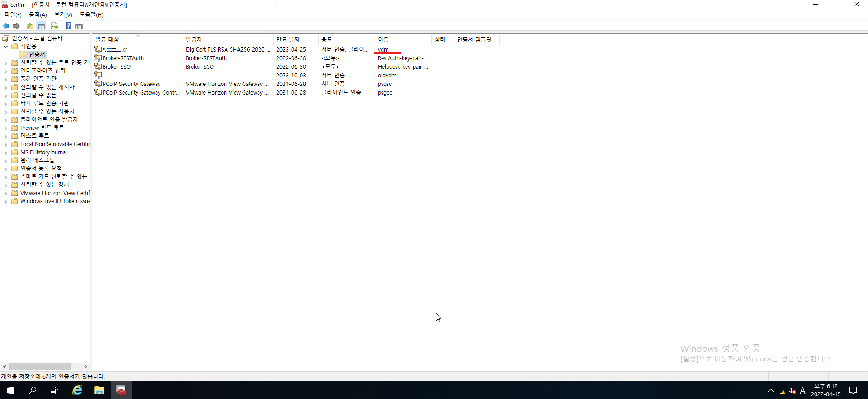Select the Broker-RESTAuth certificate icon
The image size is (868, 399).
click(98, 58)
